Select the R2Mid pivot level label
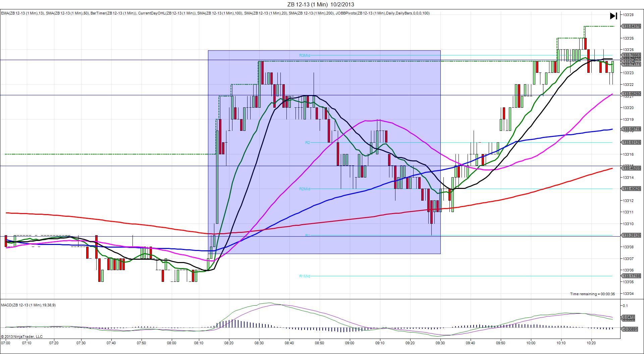 point(305,189)
